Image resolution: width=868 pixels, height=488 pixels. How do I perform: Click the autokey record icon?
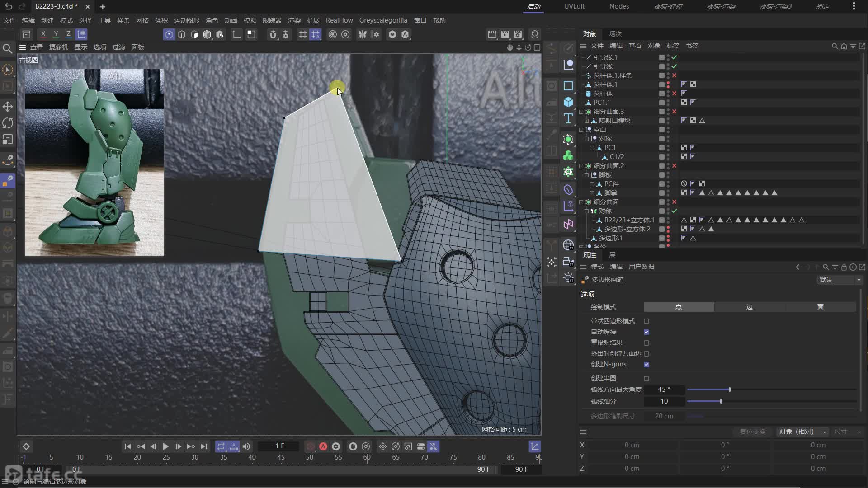point(323,446)
